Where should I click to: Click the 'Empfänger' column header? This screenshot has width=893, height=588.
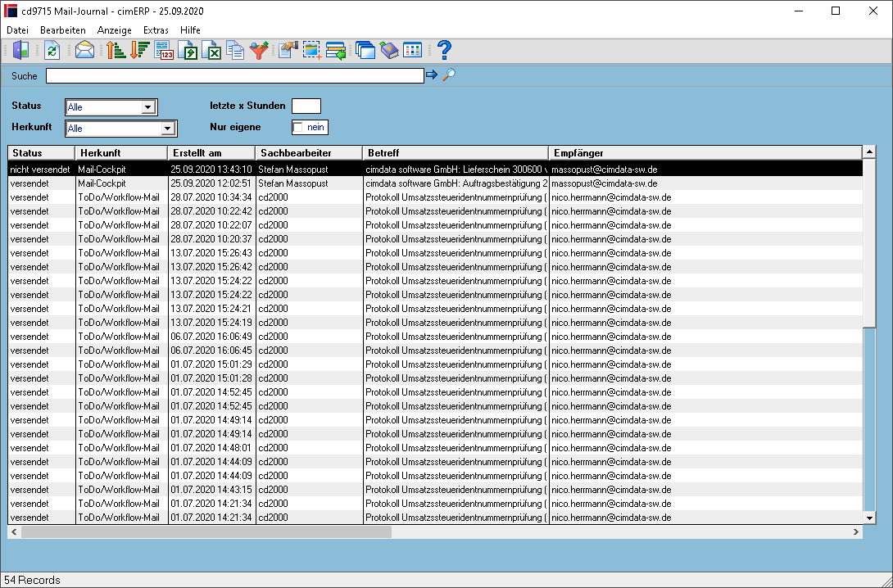click(705, 153)
